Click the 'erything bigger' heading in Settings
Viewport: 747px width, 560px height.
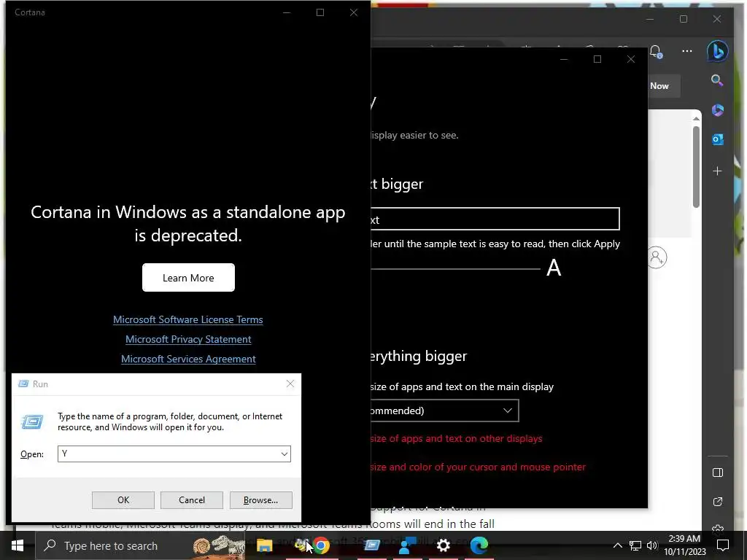419,356
